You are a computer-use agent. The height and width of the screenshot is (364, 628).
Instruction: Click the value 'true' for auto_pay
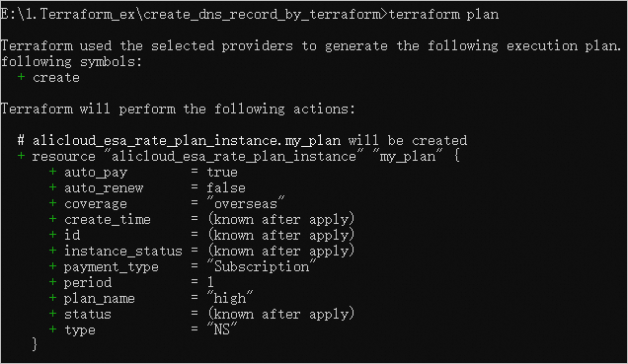tap(222, 172)
